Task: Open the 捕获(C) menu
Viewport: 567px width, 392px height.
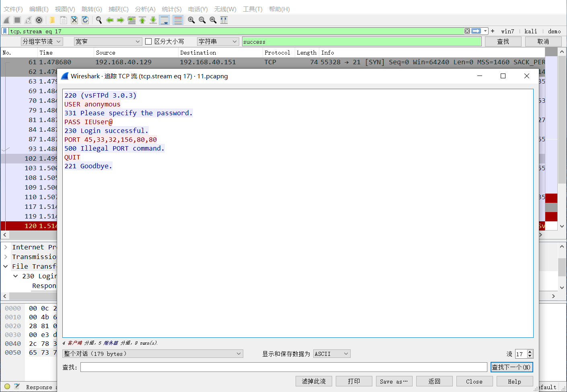Action: (119, 9)
